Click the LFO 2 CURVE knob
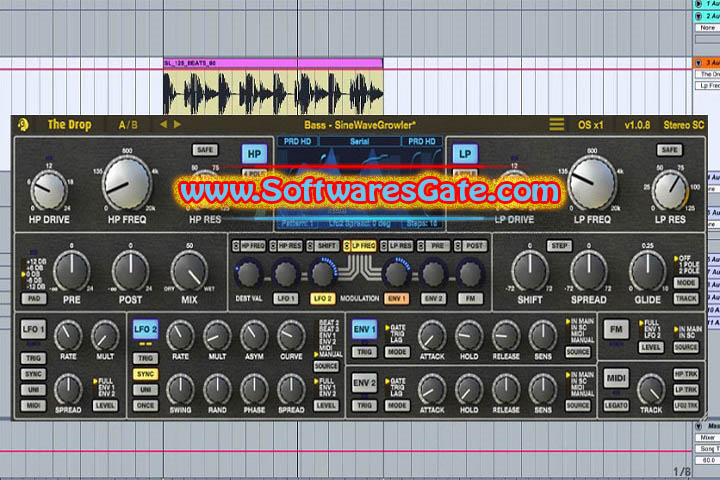 tap(291, 336)
